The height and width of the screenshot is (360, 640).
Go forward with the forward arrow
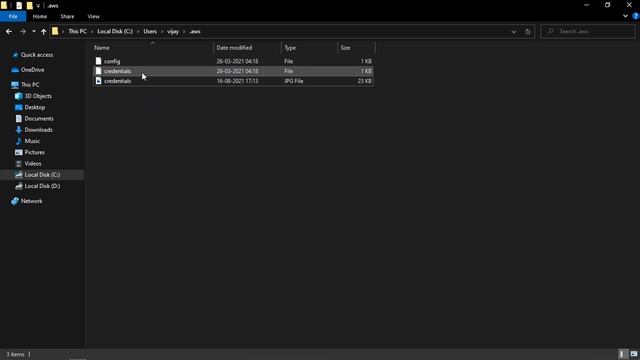(22, 31)
